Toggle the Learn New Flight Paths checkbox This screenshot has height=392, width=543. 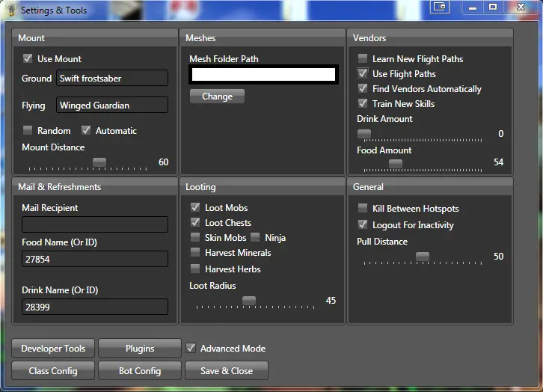pyautogui.click(x=363, y=58)
